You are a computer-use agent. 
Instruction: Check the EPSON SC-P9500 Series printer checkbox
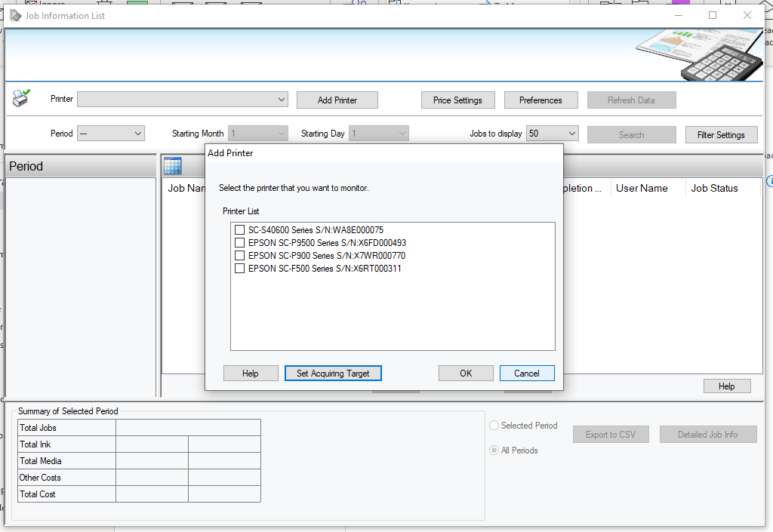coord(239,242)
